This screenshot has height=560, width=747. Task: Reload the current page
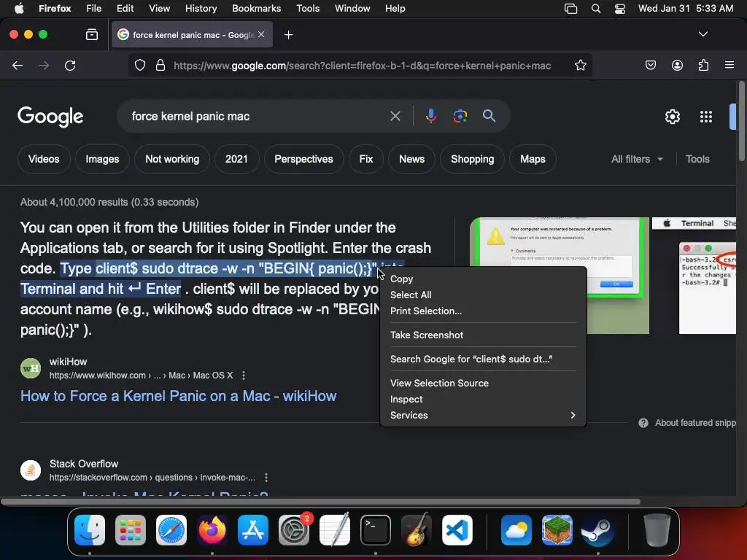[x=70, y=65]
